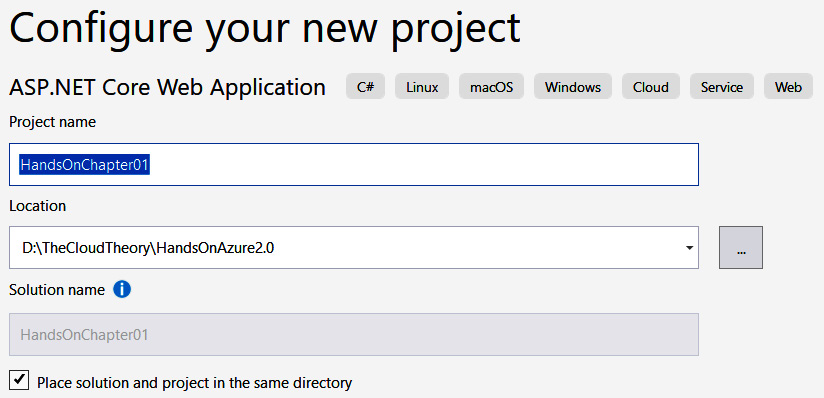824x398 pixels.
Task: Click the 'ASP.NET Core Web Application' template title
Action: tap(167, 87)
